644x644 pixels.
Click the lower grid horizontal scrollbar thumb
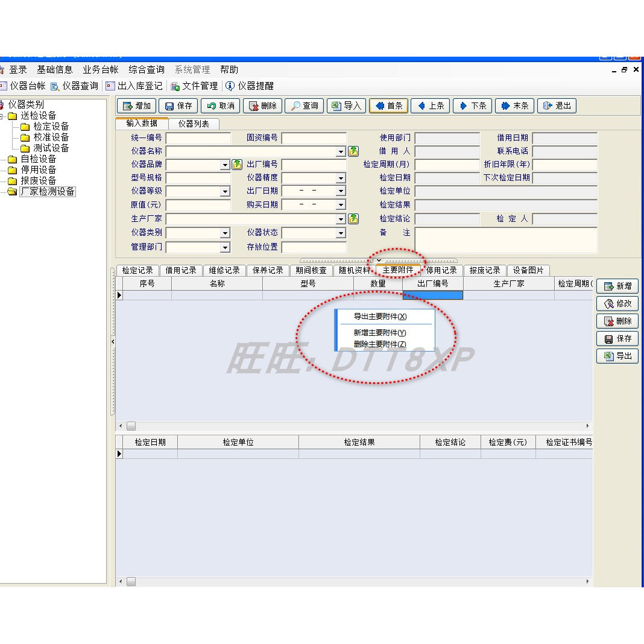(x=131, y=581)
